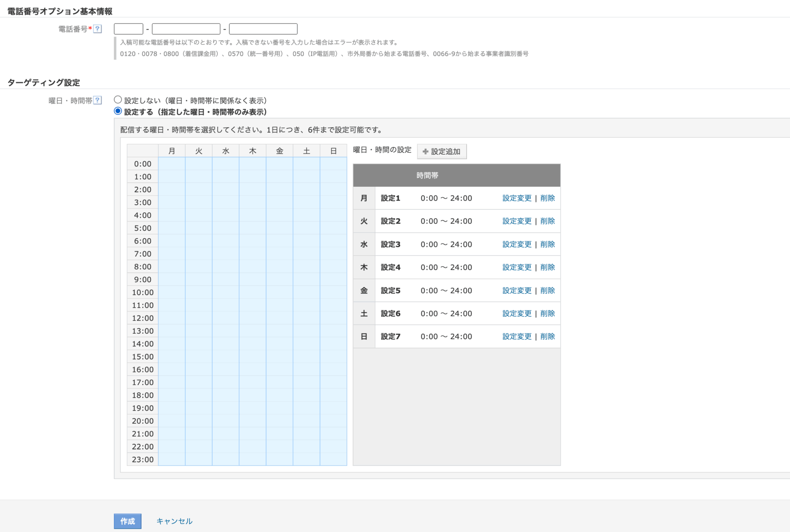The width and height of the screenshot is (790, 532).
Task: Click 削除 link for 設定2 (火)
Action: click(x=548, y=221)
